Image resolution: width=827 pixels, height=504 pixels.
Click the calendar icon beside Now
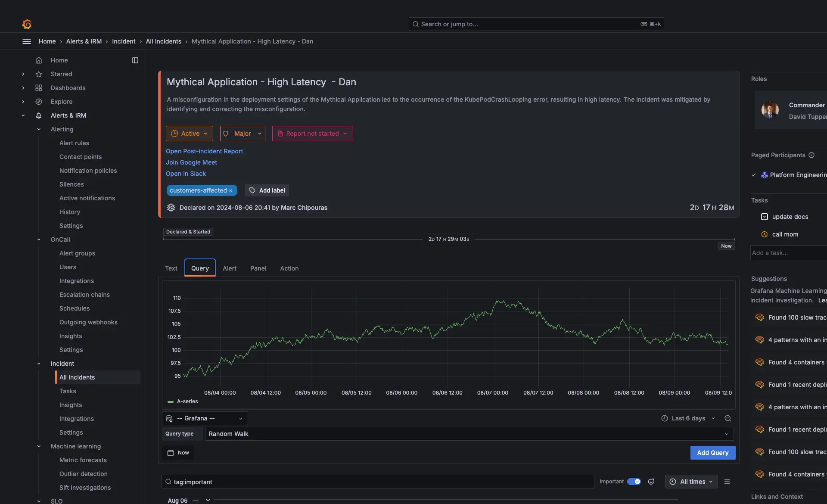click(171, 453)
